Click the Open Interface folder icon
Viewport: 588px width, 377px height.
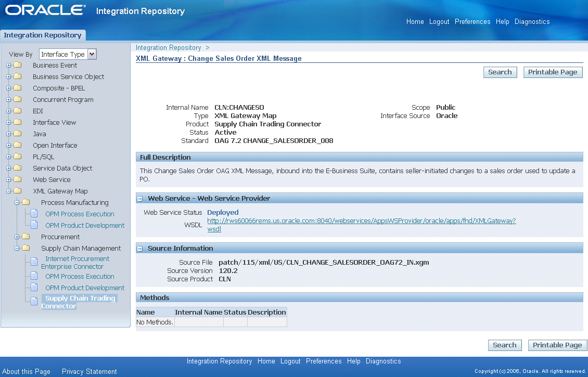point(18,145)
